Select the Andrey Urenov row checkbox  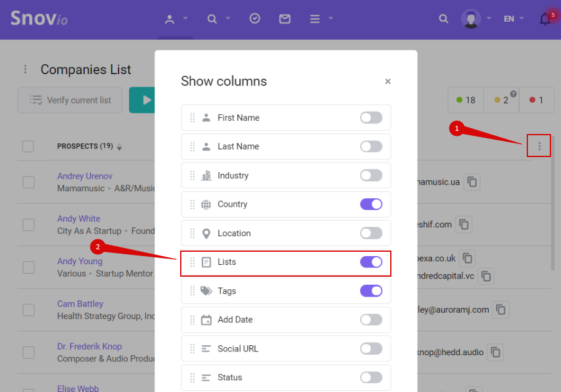point(28,182)
